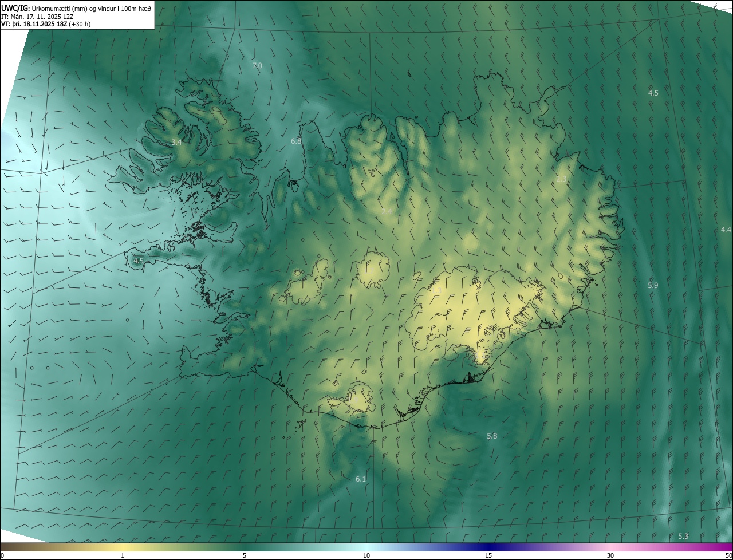
Task: Click the faint 1.3 label on Vatnajökull glacier
Action: click(436, 291)
